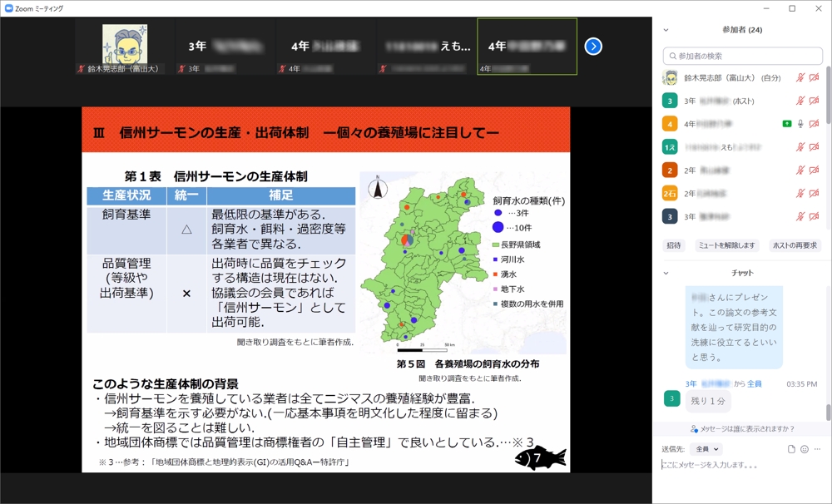The width and height of the screenshot is (832, 504).
Task: Toggle the camera-off icon on the red-orange 2 row
Action: click(814, 170)
